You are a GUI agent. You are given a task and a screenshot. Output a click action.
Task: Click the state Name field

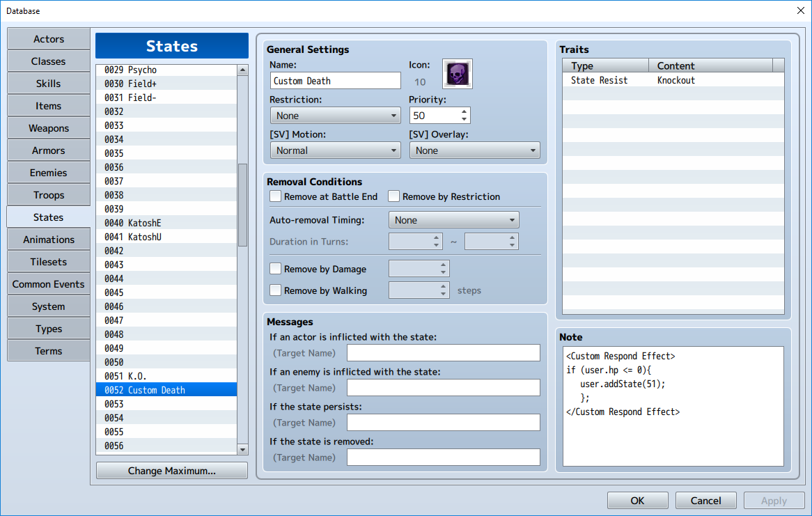coord(335,81)
